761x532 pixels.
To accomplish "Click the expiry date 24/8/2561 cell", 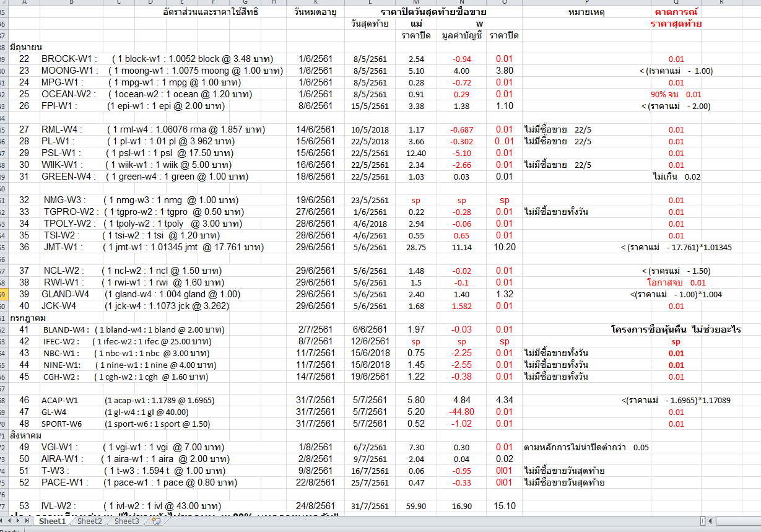I will (316, 506).
